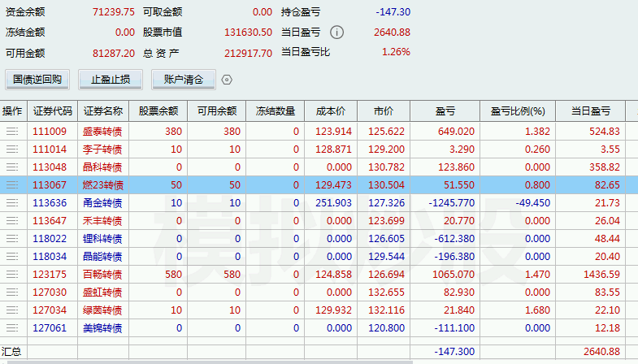Click the 绿茵转债 name cell
Screen dimensions: 638x364
[x=102, y=310]
